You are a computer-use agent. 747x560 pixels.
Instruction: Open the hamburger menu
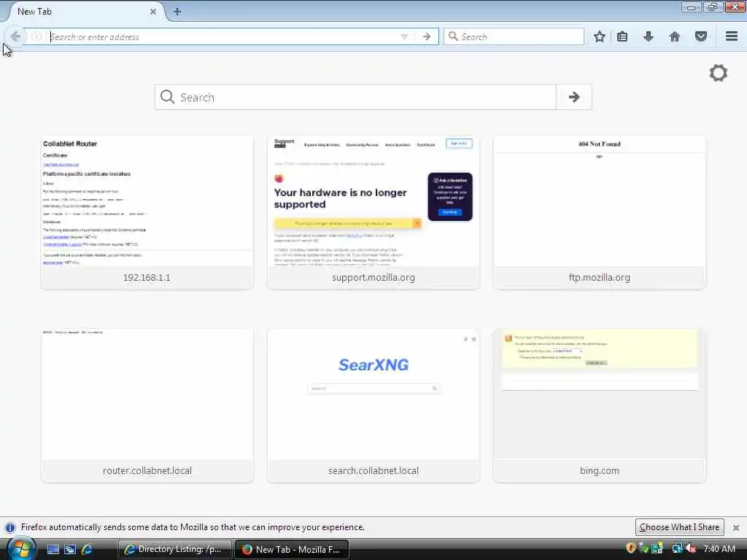tap(732, 36)
